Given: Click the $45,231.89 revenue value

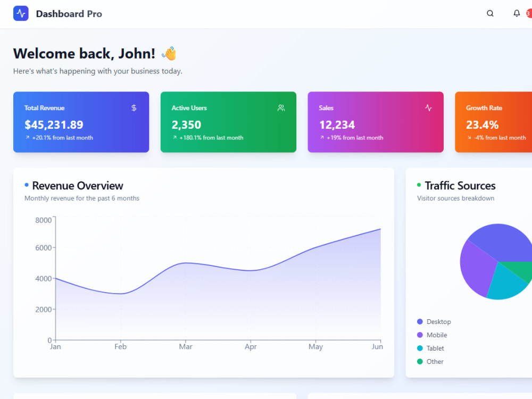Looking at the screenshot, I should point(54,125).
